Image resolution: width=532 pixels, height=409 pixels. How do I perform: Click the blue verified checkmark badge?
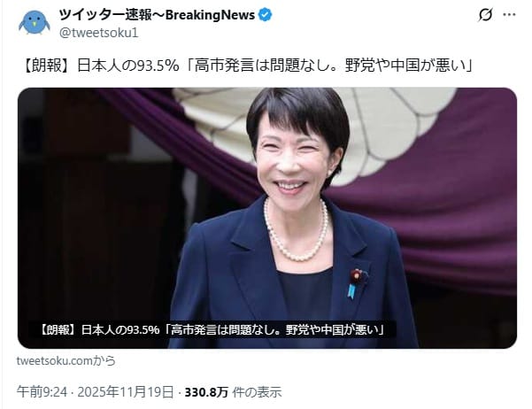tap(266, 15)
